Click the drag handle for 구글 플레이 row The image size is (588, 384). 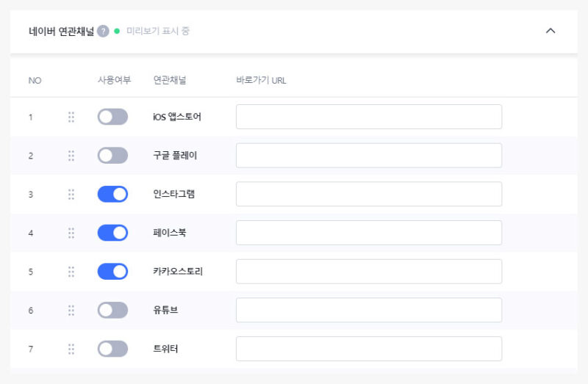71,156
